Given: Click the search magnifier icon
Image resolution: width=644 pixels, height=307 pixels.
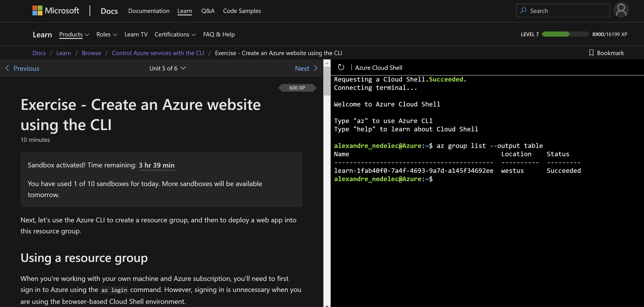Looking at the screenshot, I should click(523, 10).
